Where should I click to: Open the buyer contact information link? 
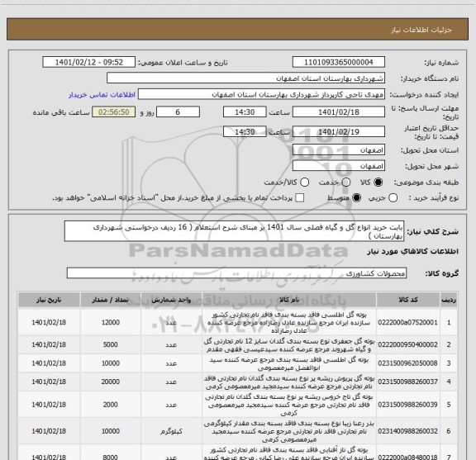click(102, 95)
